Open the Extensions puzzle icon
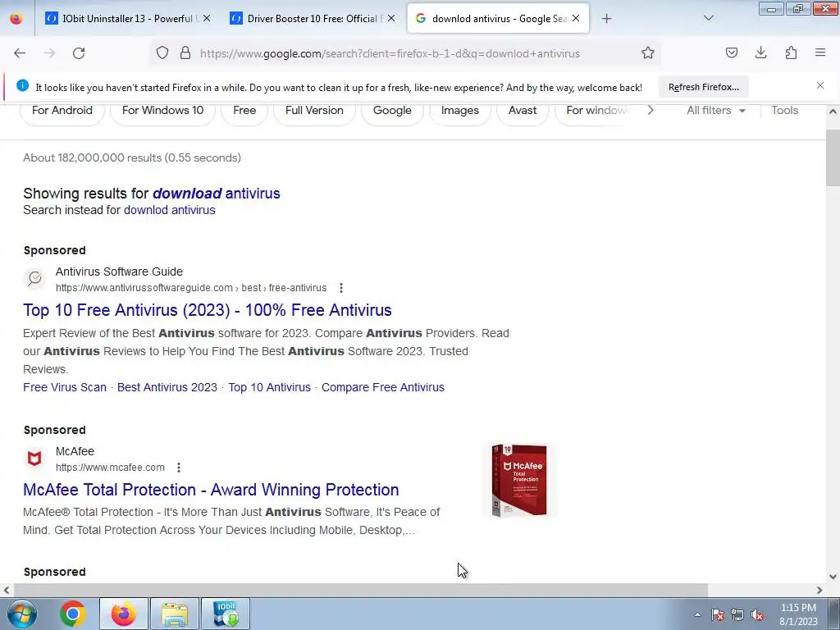 coord(791,52)
